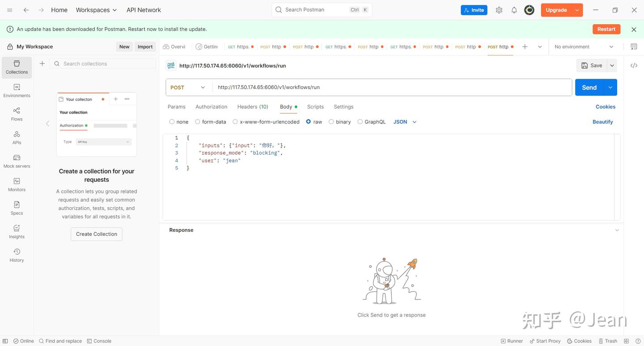Select the Mock servers sidebar icon
Screen dimensions: 644x346
point(16,160)
